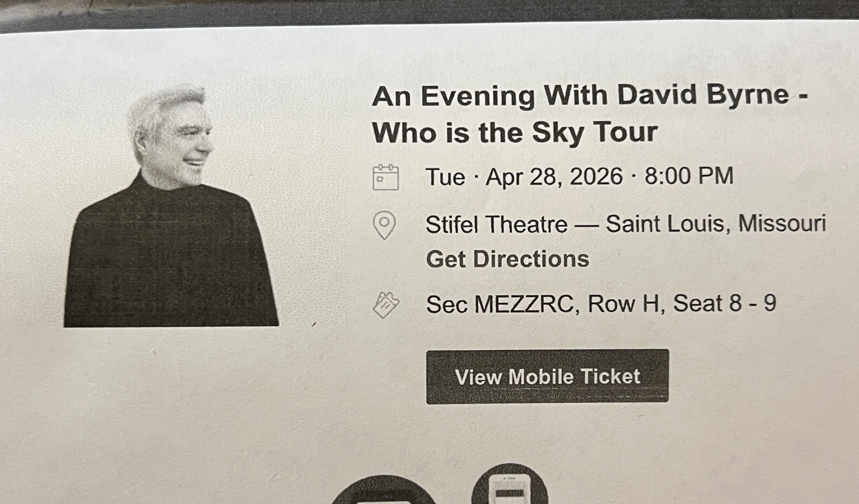The width and height of the screenshot is (859, 504).
Task: Click the large dark circle icon at bottom
Action: (384, 490)
